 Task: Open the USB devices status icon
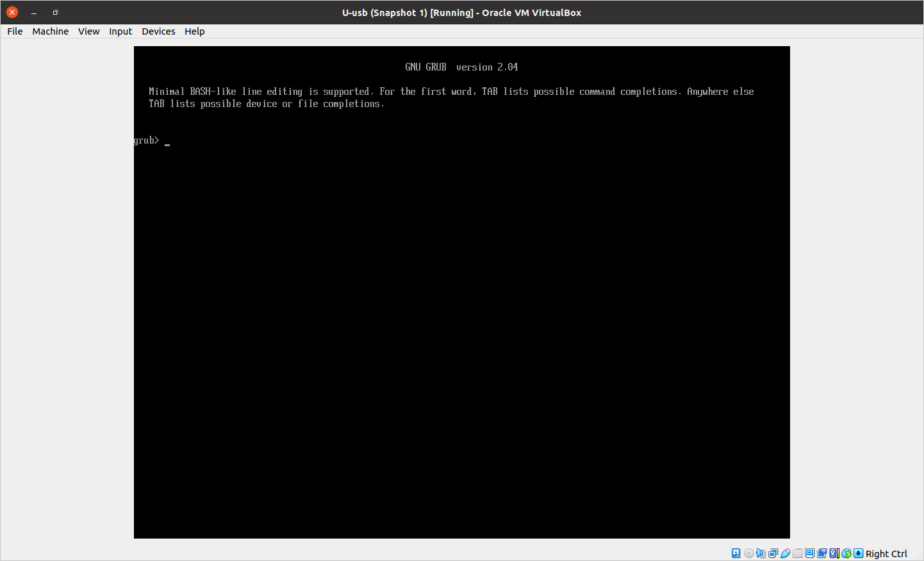point(786,553)
